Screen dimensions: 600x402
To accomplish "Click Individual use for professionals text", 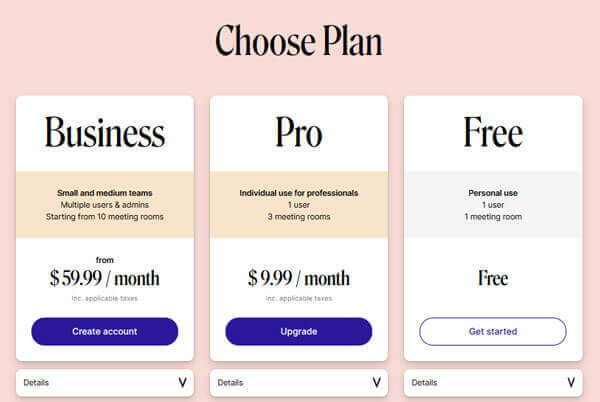I will point(298,193).
